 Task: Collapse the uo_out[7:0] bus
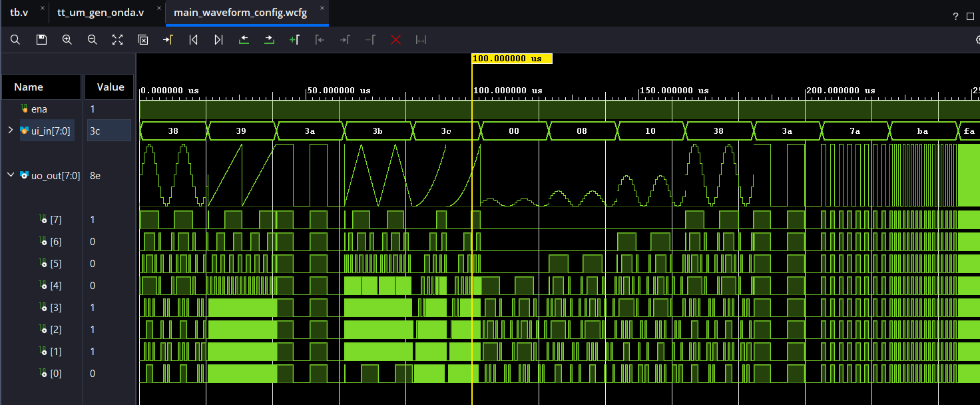click(x=10, y=175)
